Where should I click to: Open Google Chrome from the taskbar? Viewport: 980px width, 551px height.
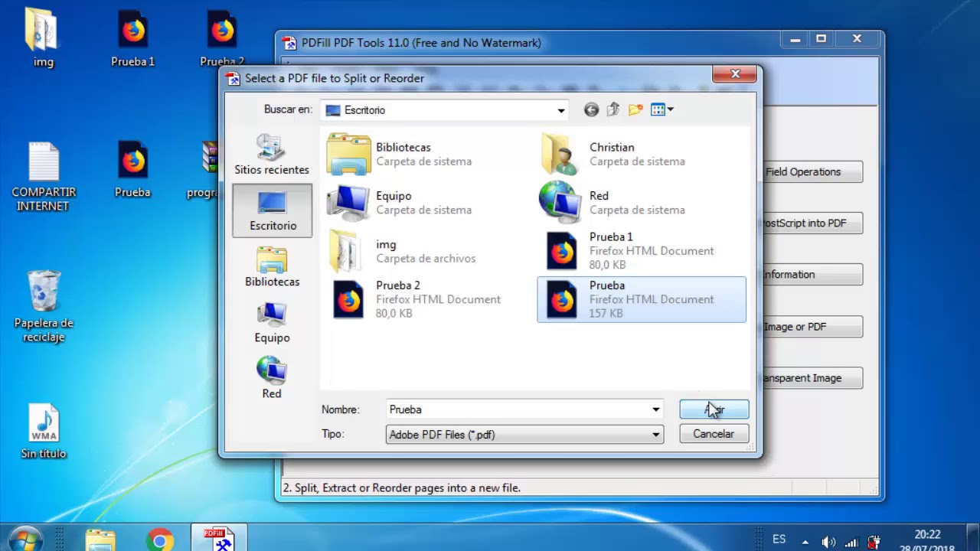click(160, 540)
